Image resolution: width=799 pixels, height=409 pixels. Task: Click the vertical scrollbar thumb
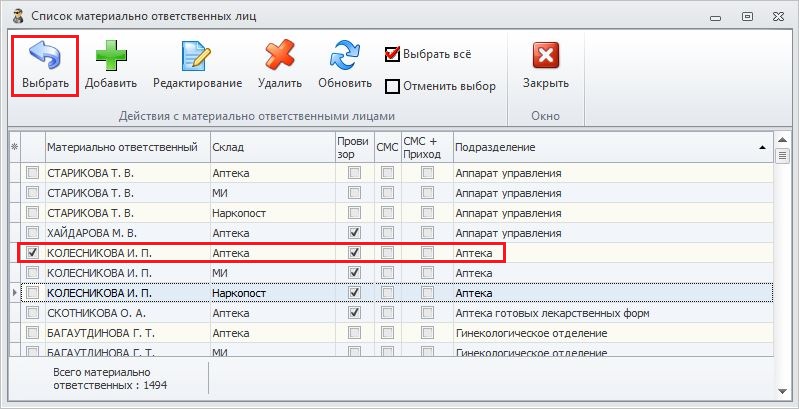tap(784, 156)
